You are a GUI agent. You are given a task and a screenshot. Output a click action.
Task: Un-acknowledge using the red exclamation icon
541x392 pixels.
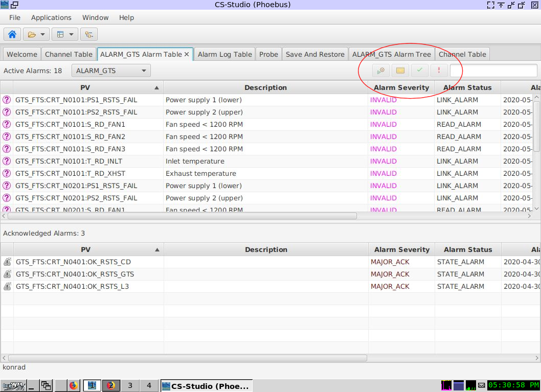(x=439, y=70)
